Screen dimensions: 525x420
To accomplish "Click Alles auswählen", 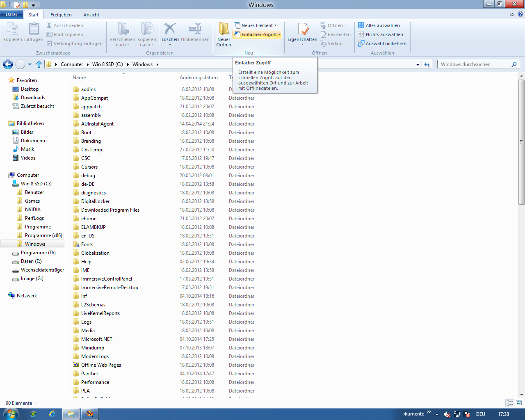I will [379, 25].
